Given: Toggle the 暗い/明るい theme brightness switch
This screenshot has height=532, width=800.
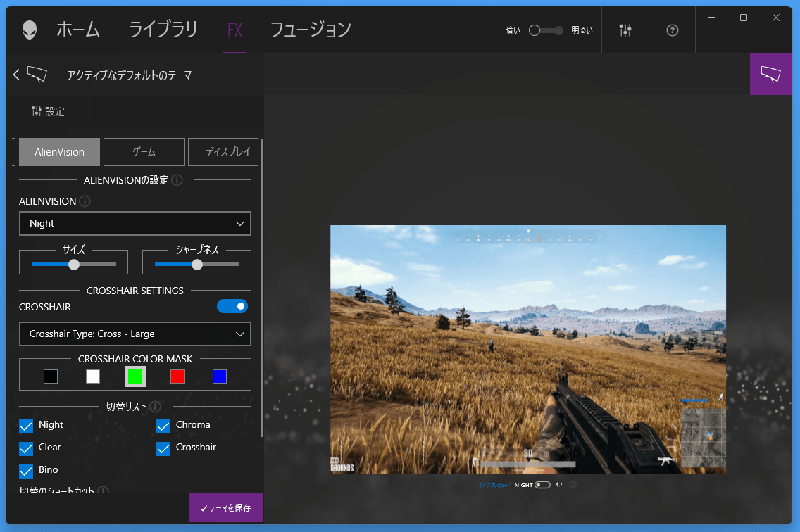Looking at the screenshot, I should click(x=546, y=30).
